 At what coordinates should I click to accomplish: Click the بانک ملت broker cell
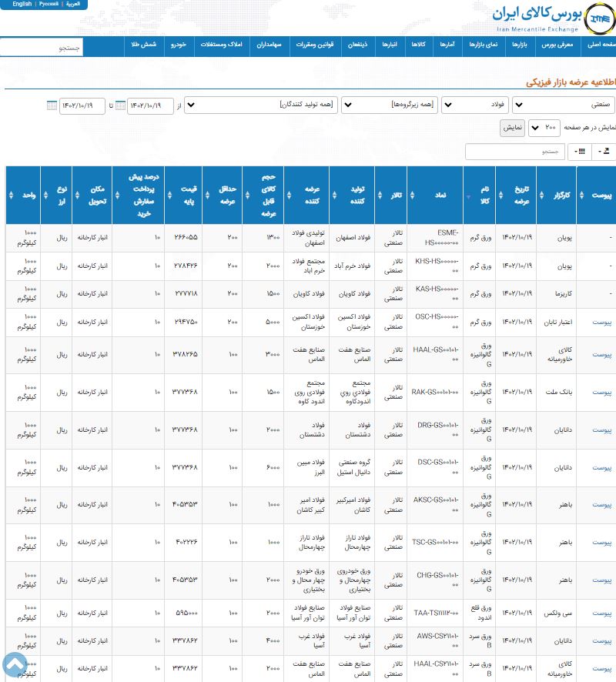tap(559, 393)
